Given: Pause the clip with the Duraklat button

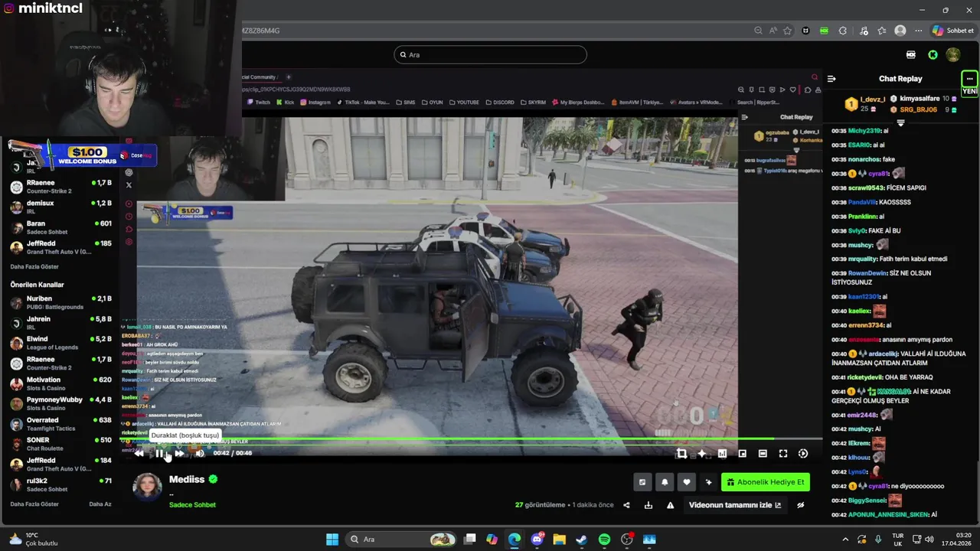Looking at the screenshot, I should pos(159,453).
